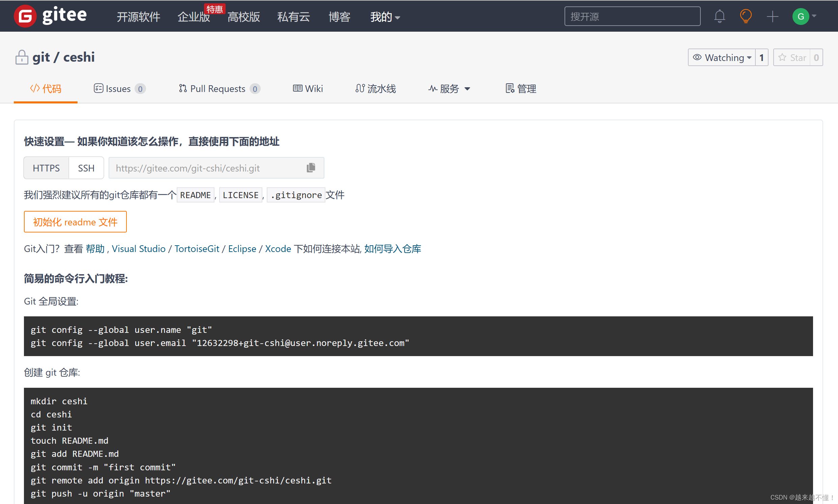This screenshot has height=504, width=838.
Task: Click the git push -u origin "master" line
Action: point(100,494)
